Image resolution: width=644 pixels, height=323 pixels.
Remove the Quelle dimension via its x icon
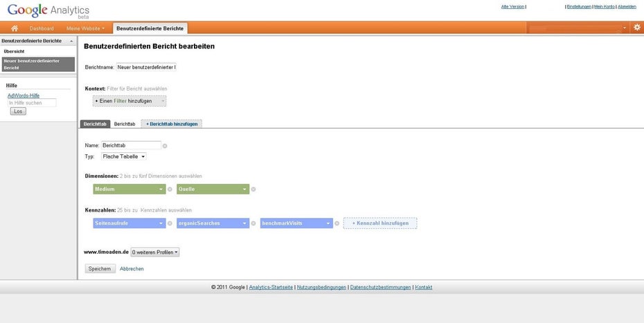[253, 190]
